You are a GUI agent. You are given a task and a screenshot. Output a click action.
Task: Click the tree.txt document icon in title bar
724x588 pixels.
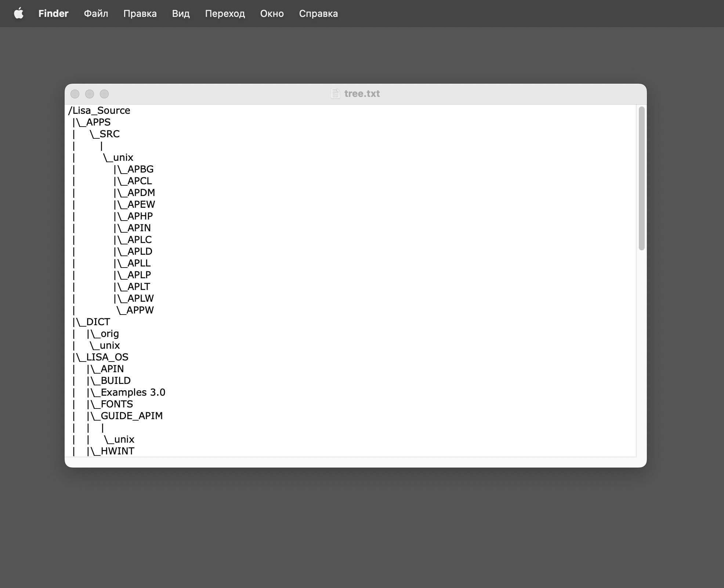335,94
